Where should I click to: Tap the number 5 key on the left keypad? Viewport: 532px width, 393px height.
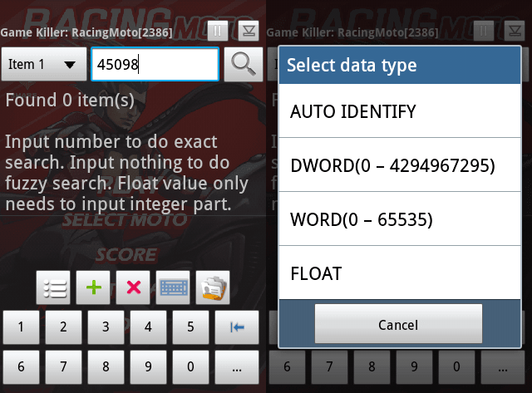click(x=190, y=327)
